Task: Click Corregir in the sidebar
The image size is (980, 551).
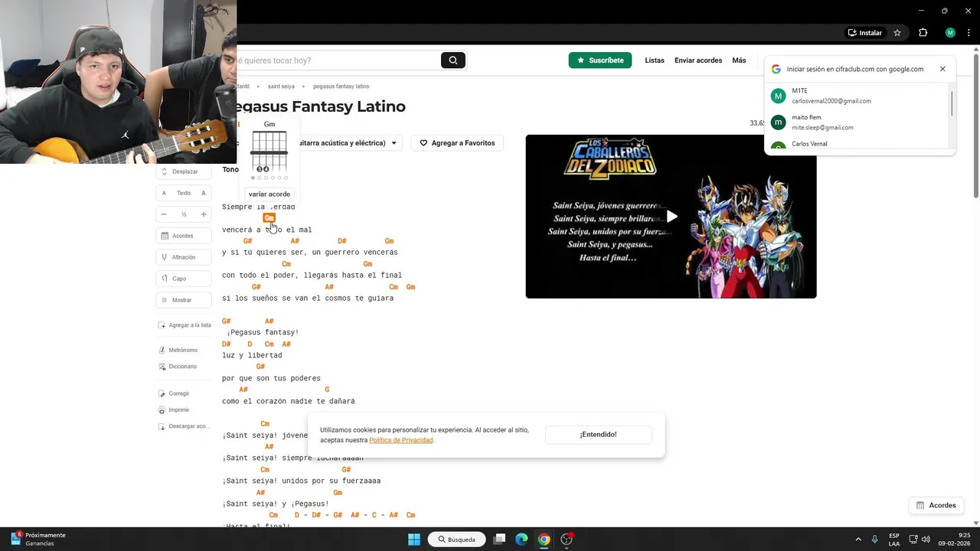Action: tap(174, 393)
